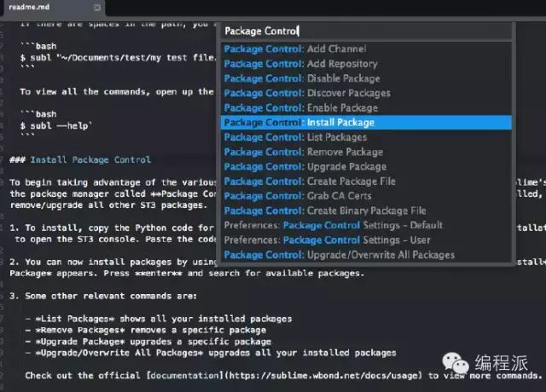The height and width of the screenshot is (392, 546).
Task: Select Package Control: Upgrade Package
Action: [x=366, y=167]
